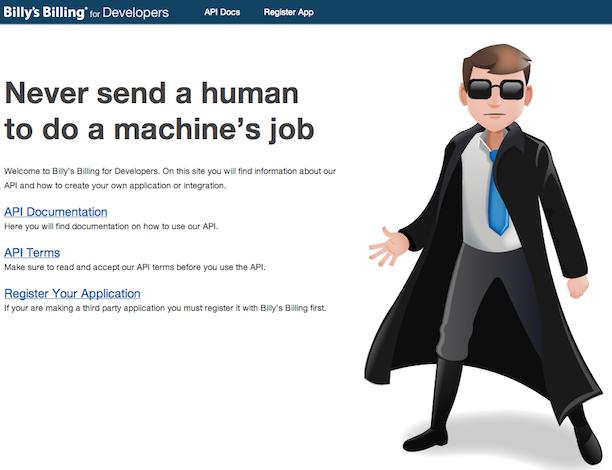The width and height of the screenshot is (612, 470).
Task: Open the Register App nav item
Action: point(288,12)
